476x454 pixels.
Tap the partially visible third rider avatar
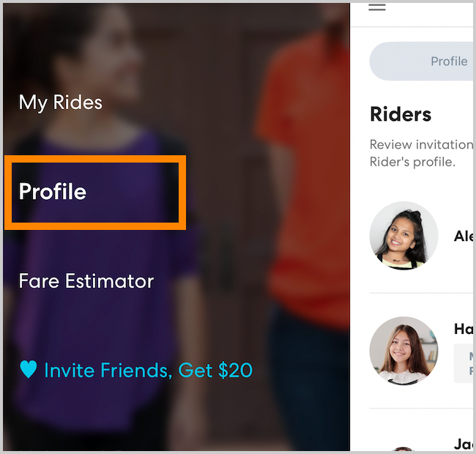[404, 449]
